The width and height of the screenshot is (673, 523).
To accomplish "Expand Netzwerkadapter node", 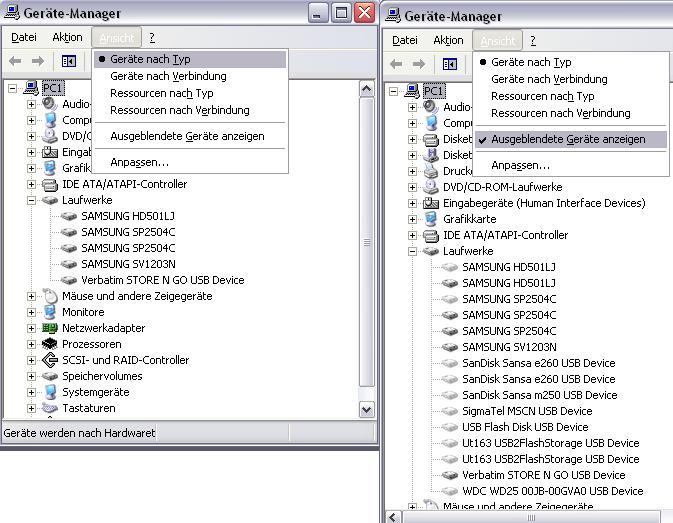I will (x=31, y=328).
